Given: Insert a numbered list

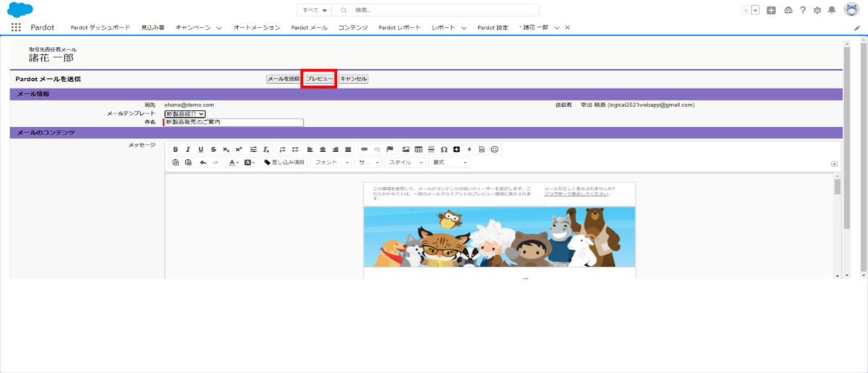Looking at the screenshot, I should click(282, 150).
